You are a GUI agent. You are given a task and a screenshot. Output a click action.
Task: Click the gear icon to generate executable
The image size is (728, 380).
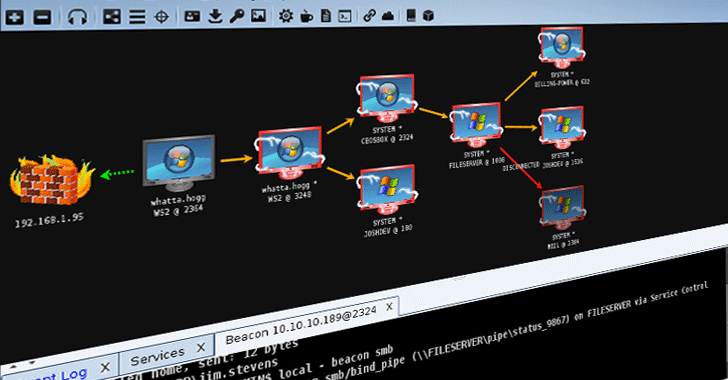point(286,16)
